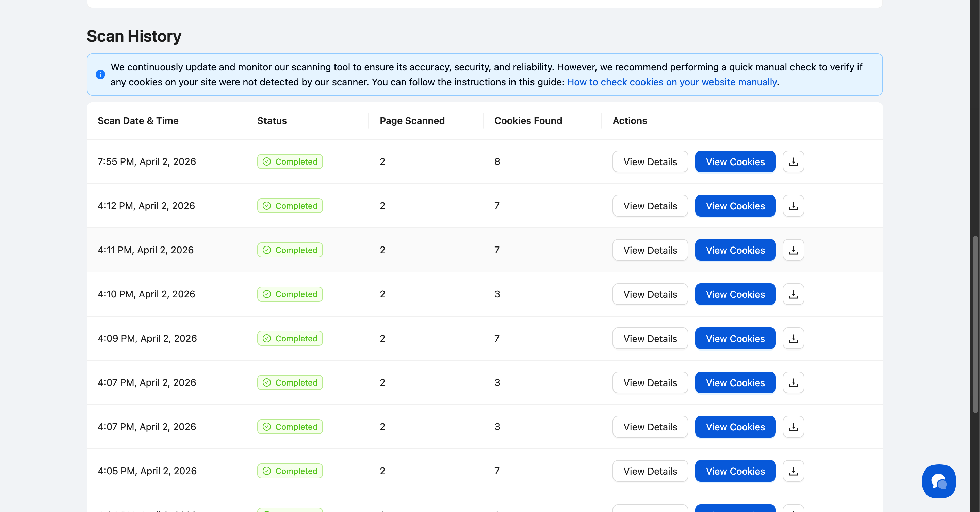Image resolution: width=980 pixels, height=512 pixels.
Task: Download the 4:11 PM scan report
Action: 793,250
